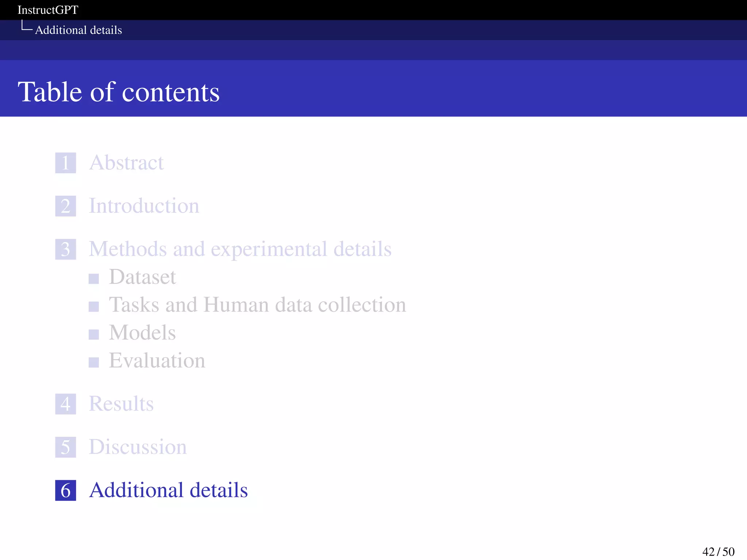Select the highlighted Additional details entry
747x560 pixels.
click(169, 490)
